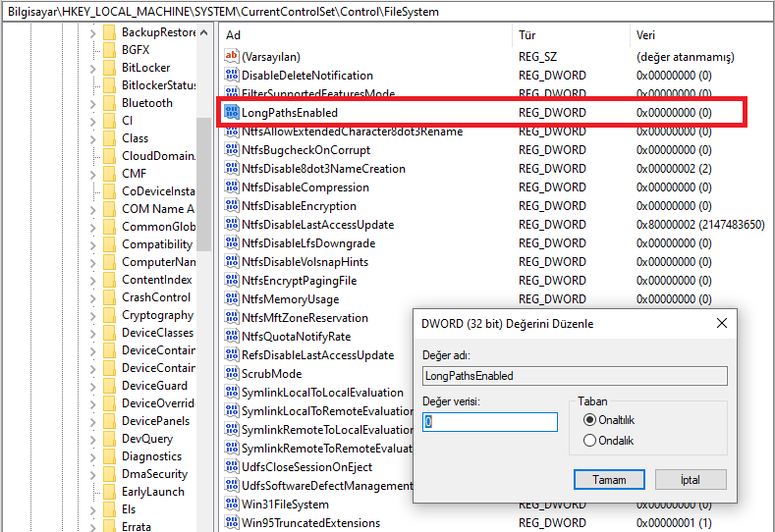775x532 pixels.
Task: Click the (Varsayılan) string value icon
Action: [233, 57]
